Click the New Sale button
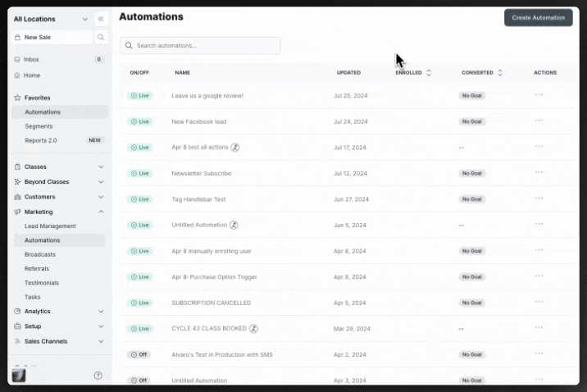 click(x=52, y=37)
